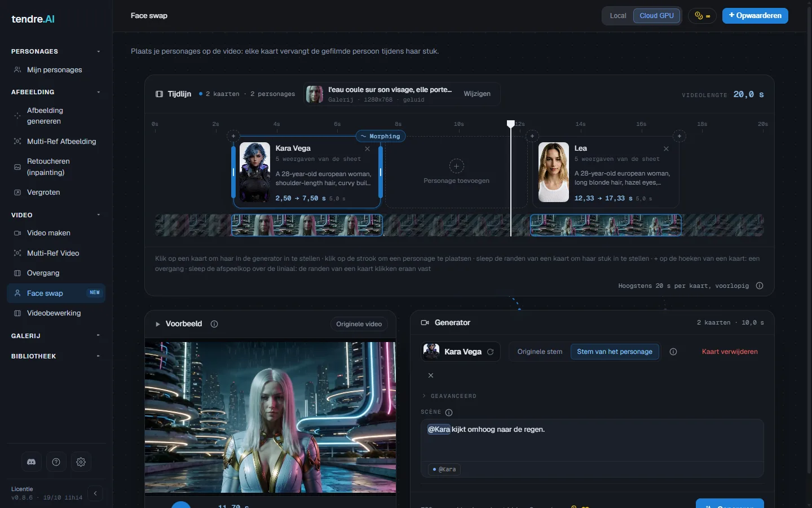Click the timeline playhead marker
This screenshot has height=508, width=812.
click(511, 124)
